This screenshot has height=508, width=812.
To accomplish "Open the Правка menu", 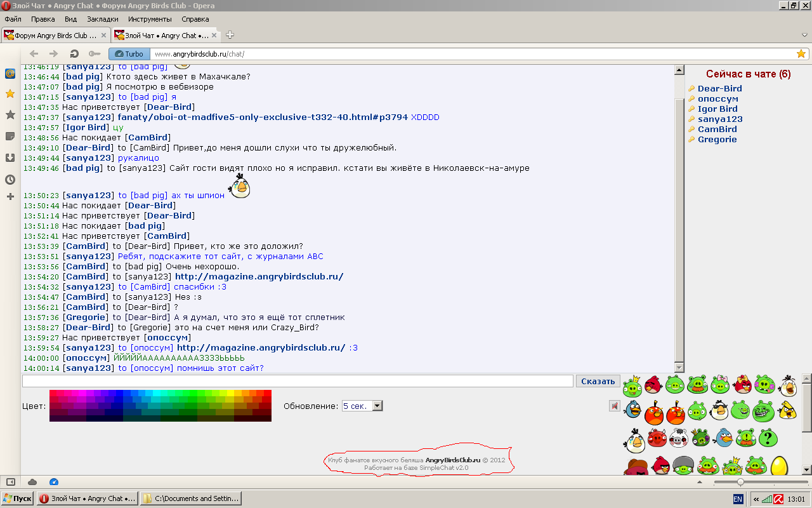I will (43, 19).
